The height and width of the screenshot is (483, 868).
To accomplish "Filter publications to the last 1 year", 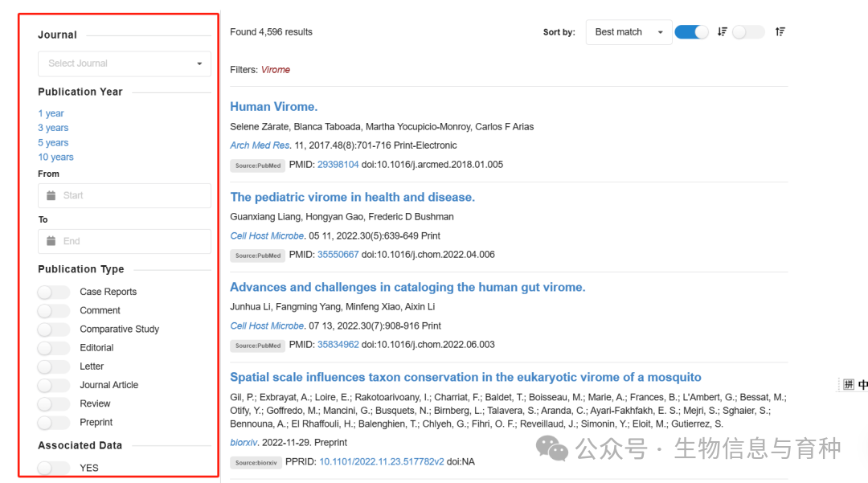I will pyautogui.click(x=51, y=113).
